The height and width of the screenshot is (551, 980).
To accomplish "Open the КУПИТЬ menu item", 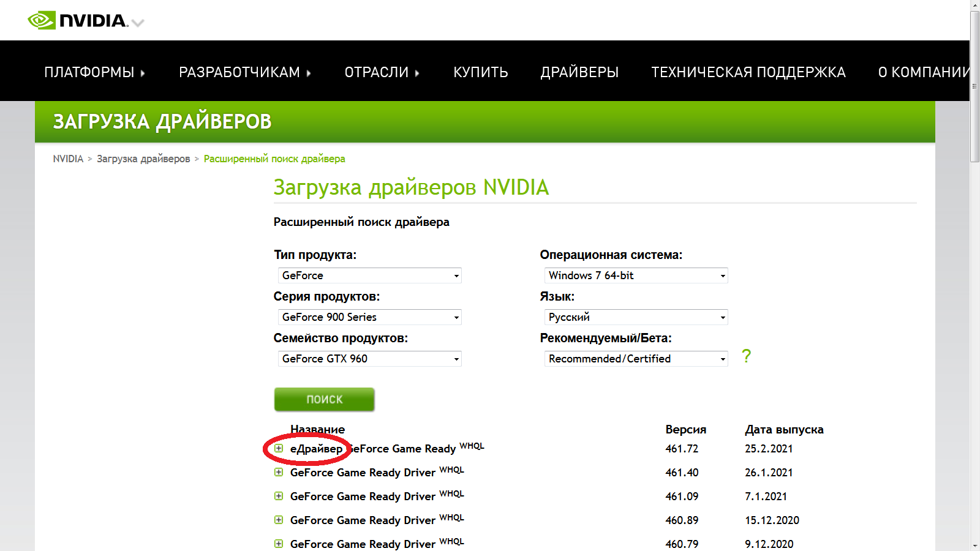I will pyautogui.click(x=480, y=72).
